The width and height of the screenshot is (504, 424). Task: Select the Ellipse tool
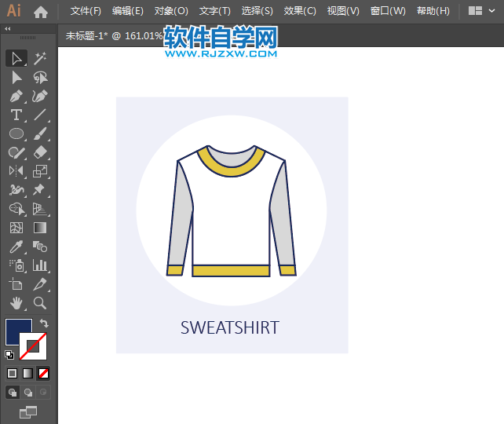[16, 133]
